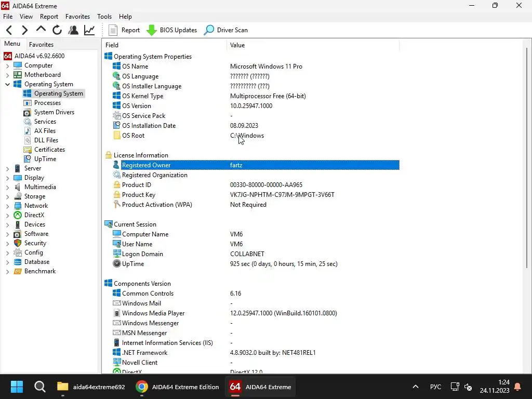This screenshot has width=532, height=399.
Task: Select the Registered Owner row
Action: (x=256, y=165)
